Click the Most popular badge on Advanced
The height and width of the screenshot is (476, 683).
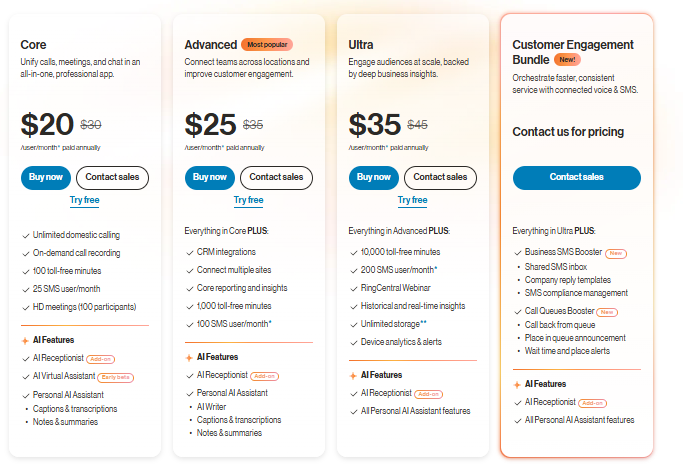[267, 45]
